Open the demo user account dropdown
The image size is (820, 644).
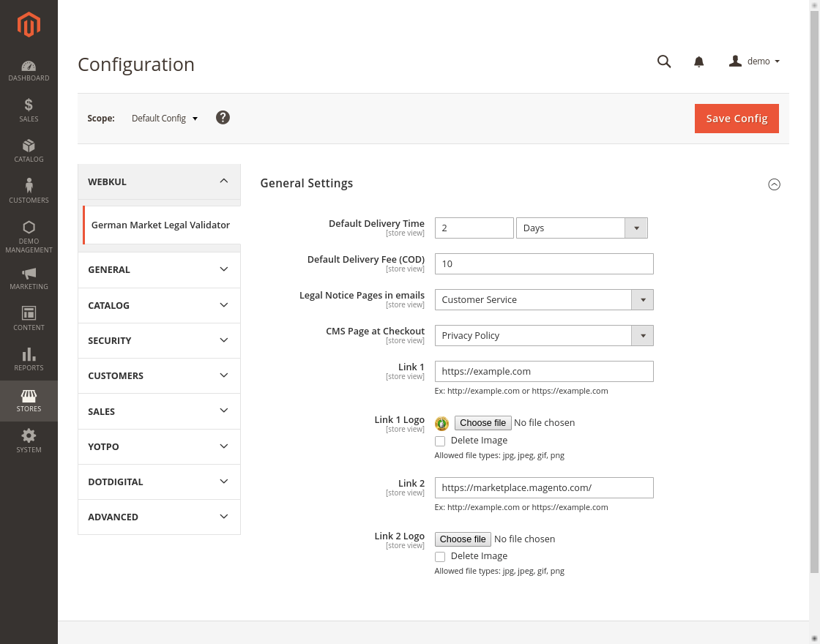point(754,61)
